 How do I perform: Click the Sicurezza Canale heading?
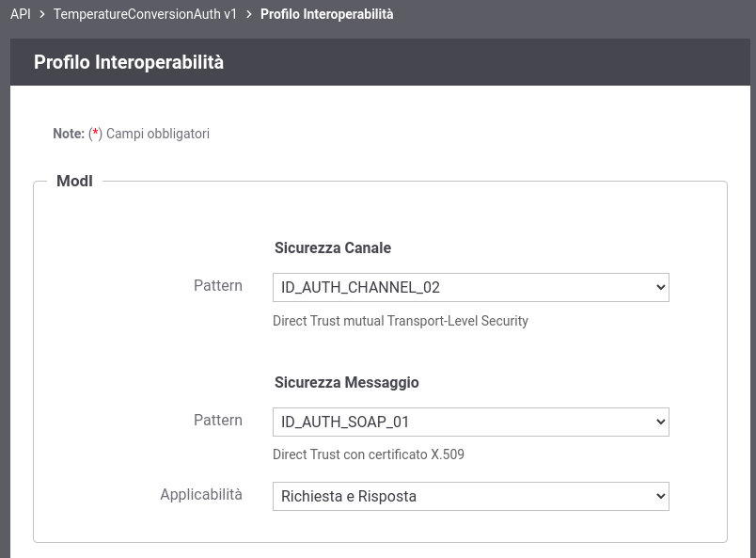pyautogui.click(x=333, y=247)
